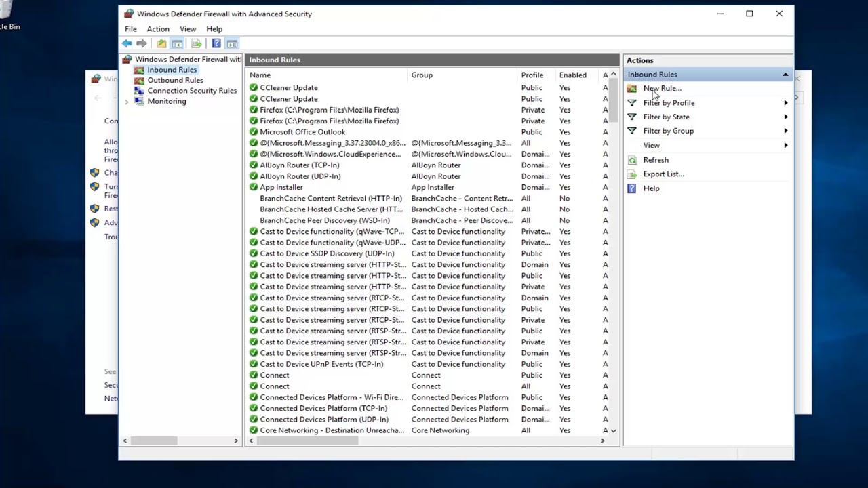868x488 pixels.
Task: Open the Filter by Profile submenu arrow
Action: [x=786, y=103]
